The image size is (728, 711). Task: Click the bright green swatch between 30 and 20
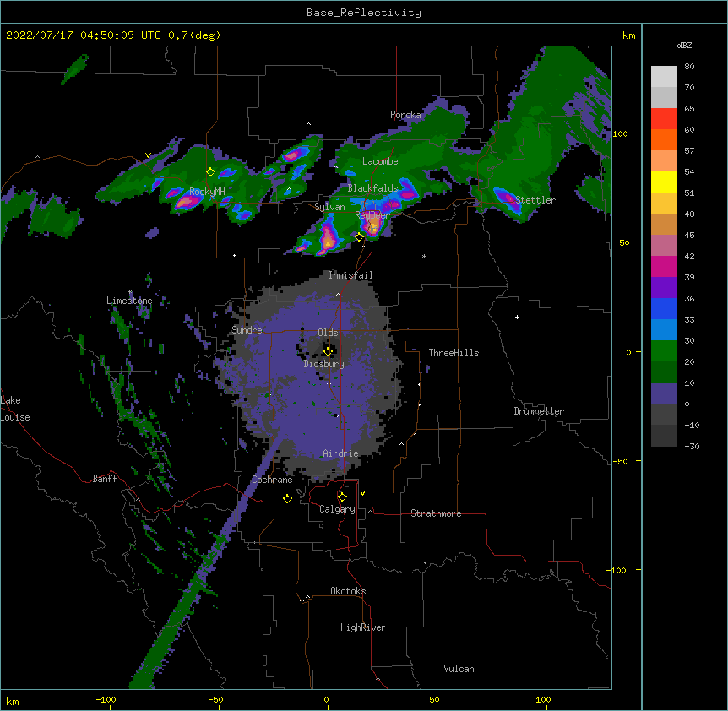(x=664, y=351)
